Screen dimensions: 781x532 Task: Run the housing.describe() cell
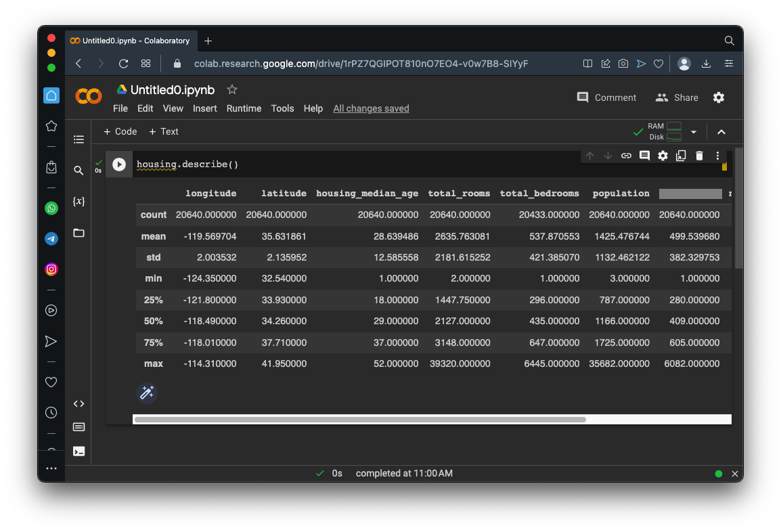(x=119, y=164)
